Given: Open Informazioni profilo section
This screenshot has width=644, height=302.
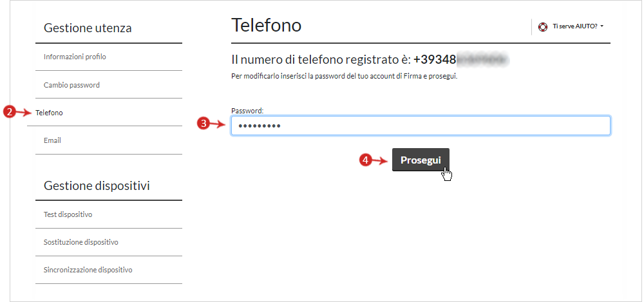Looking at the screenshot, I should [75, 57].
